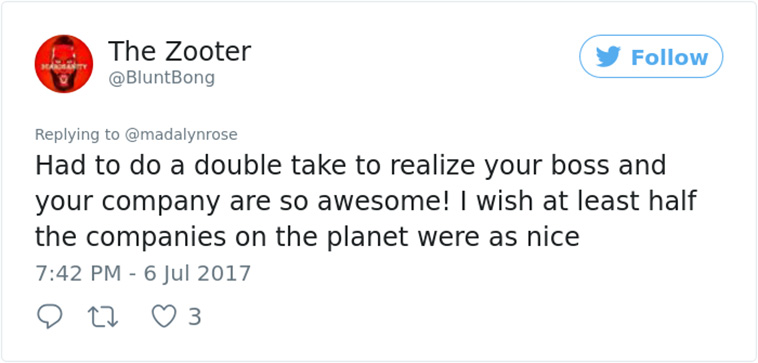Screen dimensions: 758x363
Task: Click the 7:42 PM timestamp
Action: pos(78,273)
